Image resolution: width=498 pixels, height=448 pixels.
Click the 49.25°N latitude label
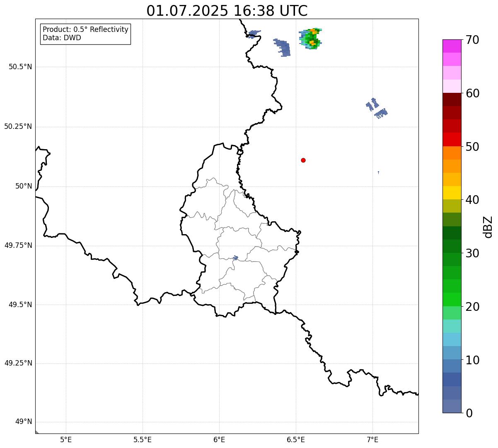coord(18,363)
